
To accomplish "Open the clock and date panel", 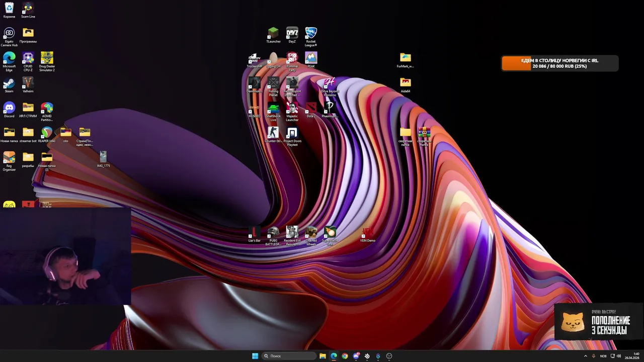I will pyautogui.click(x=632, y=356).
